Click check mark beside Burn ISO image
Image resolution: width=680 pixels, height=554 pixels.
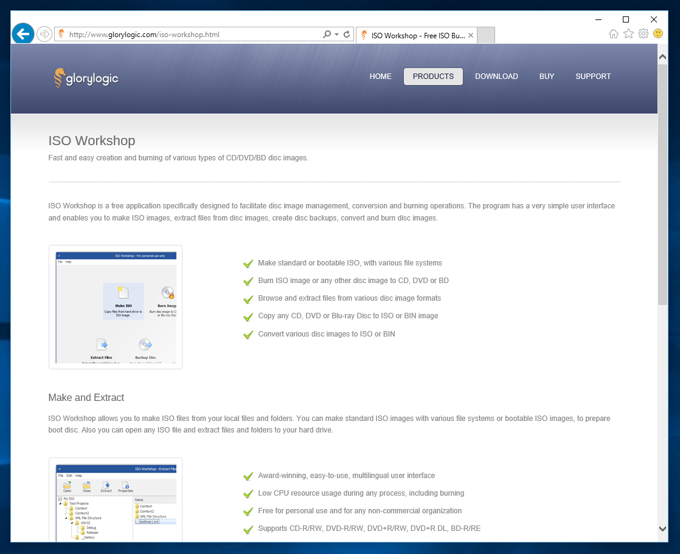click(x=248, y=282)
